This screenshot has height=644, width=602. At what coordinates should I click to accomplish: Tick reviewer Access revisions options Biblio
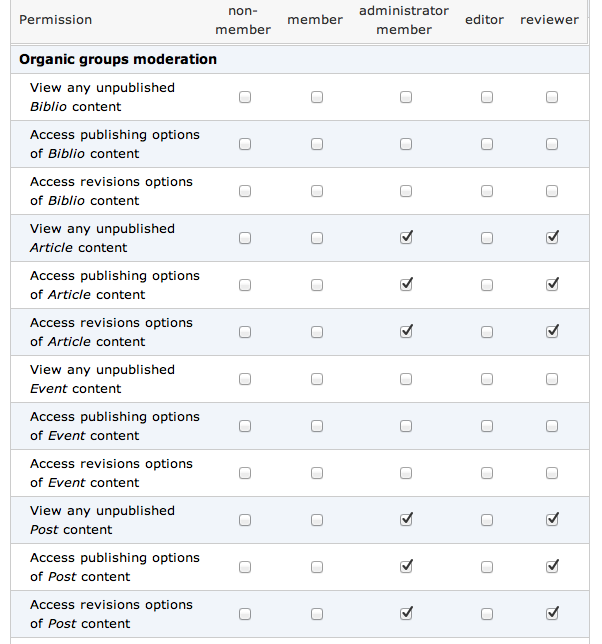click(552, 191)
